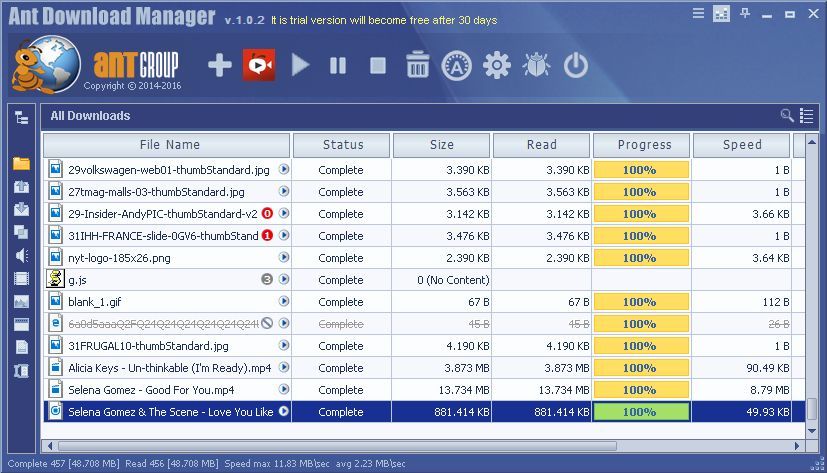
Task: Select 29volkswagen-web01-thumbStandard.jpg row
Action: tap(425, 170)
